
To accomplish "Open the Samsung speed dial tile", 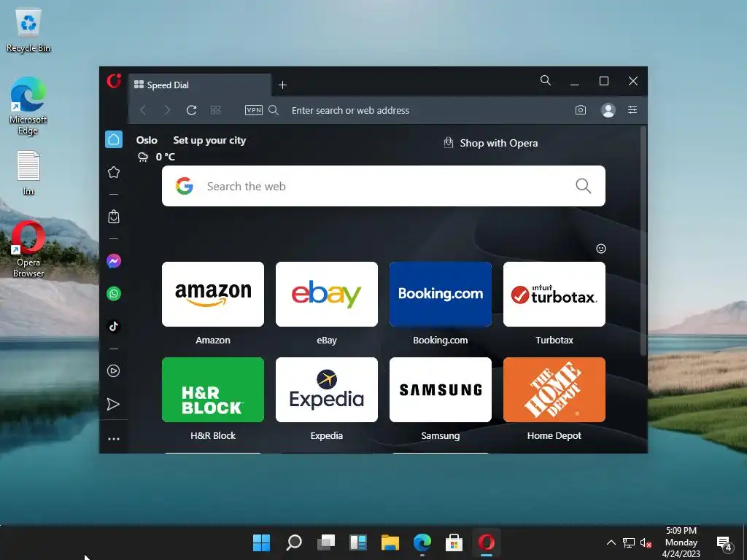I will [441, 390].
